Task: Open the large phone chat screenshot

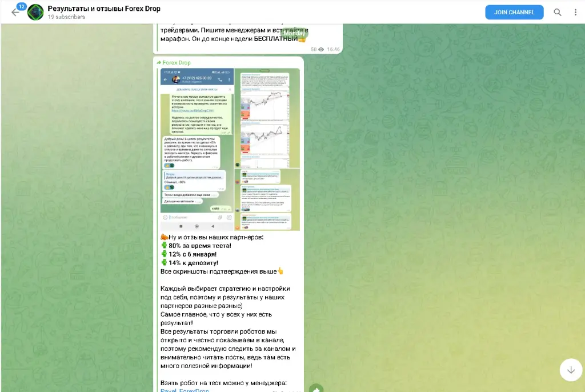Action: (x=197, y=149)
